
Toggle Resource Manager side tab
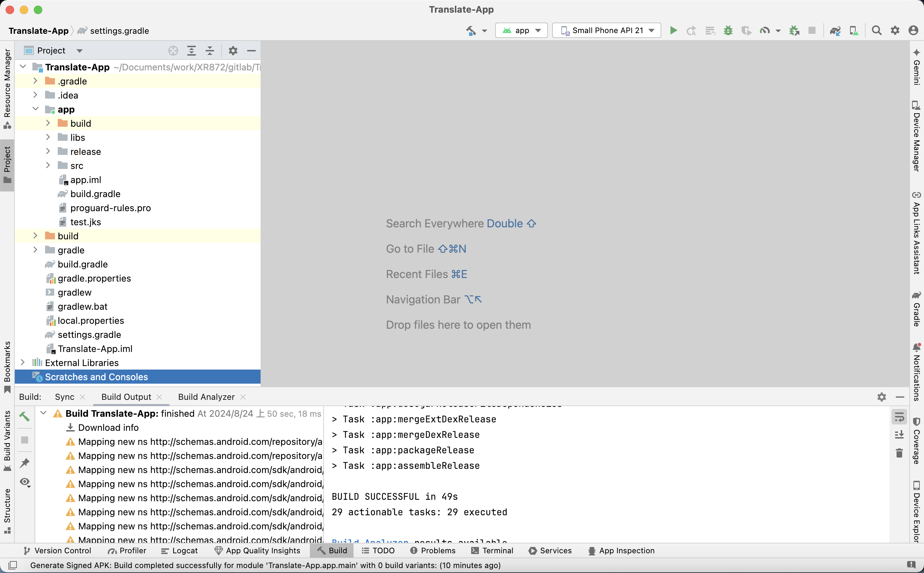pyautogui.click(x=7, y=89)
